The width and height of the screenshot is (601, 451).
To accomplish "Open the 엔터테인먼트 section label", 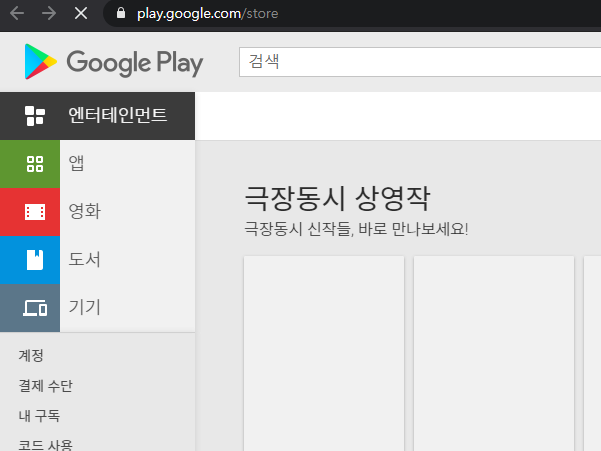I will (118, 115).
